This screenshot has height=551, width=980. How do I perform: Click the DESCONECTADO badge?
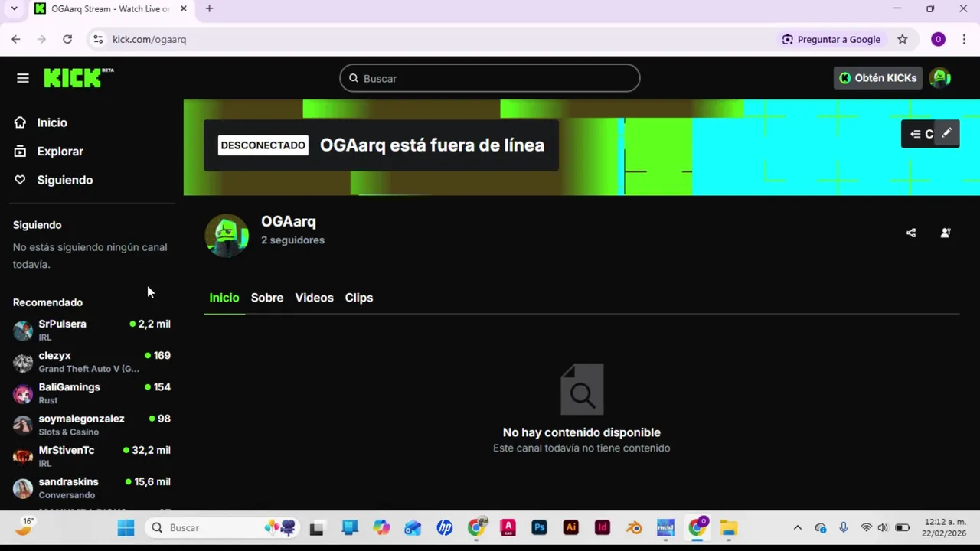263,145
